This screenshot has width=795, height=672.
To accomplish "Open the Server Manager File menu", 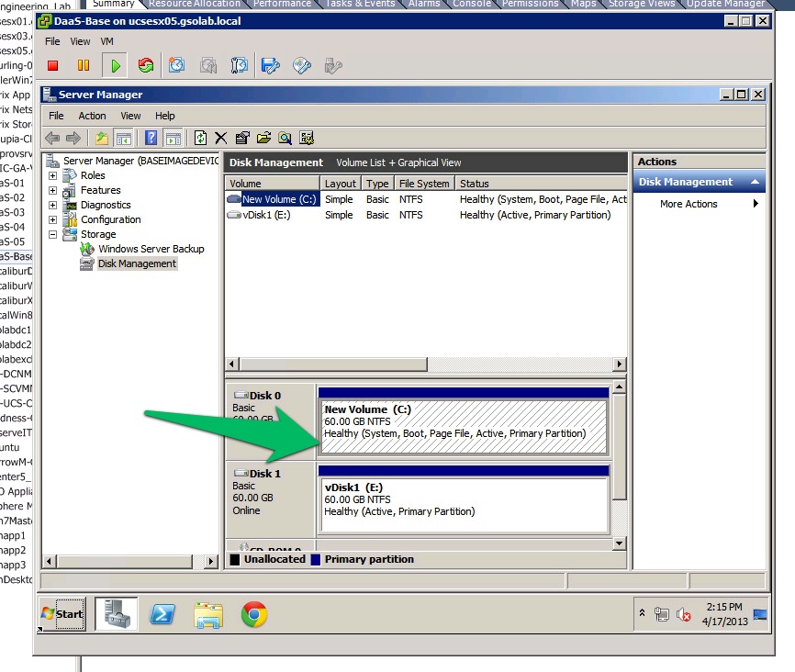I will 56,116.
